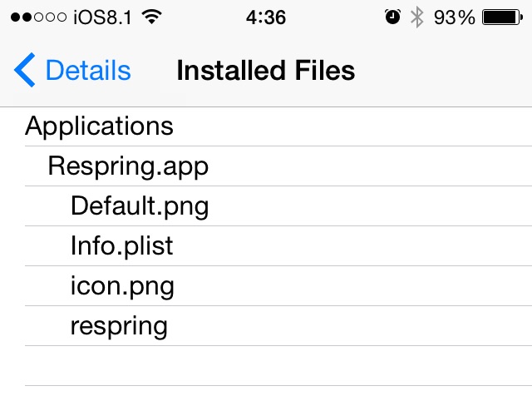The height and width of the screenshot is (396, 532).
Task: Tap the 4:36 clock in status bar
Action: (266, 17)
